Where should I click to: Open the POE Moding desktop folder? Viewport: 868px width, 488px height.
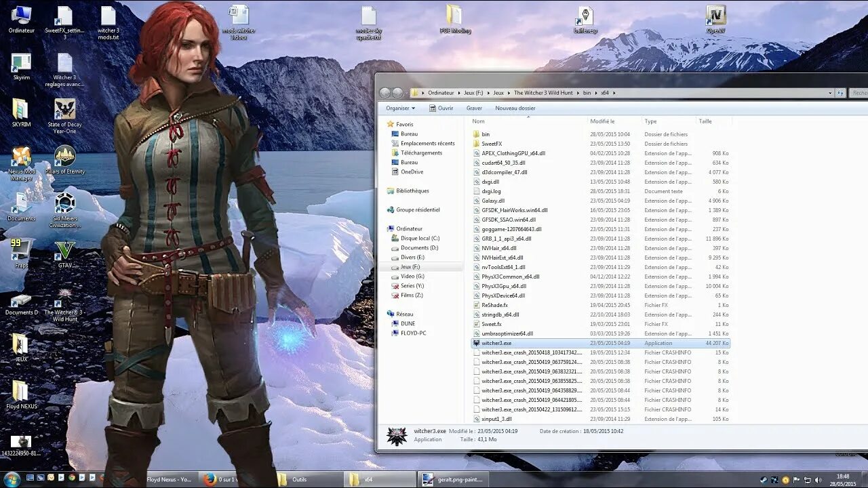(x=454, y=19)
